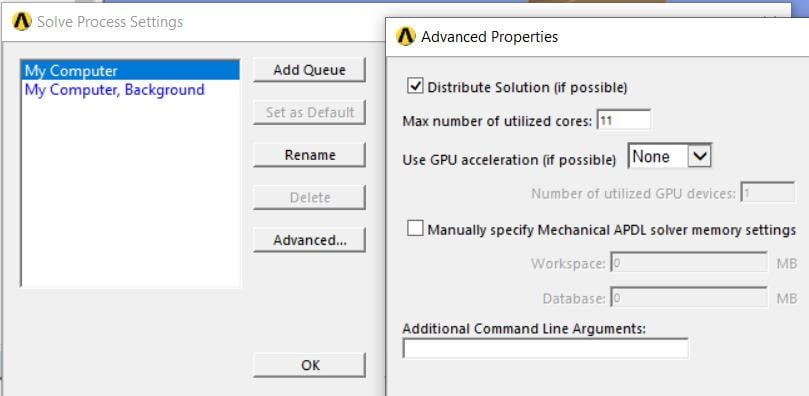The image size is (809, 396).
Task: Click the Ansys logo beside Advanced Properties title
Action: 406,37
